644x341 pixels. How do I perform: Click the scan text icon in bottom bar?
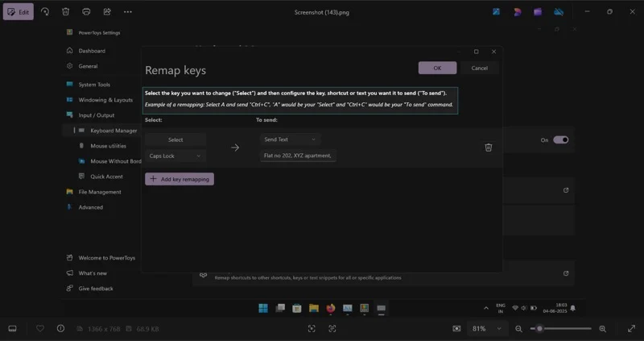332,329
